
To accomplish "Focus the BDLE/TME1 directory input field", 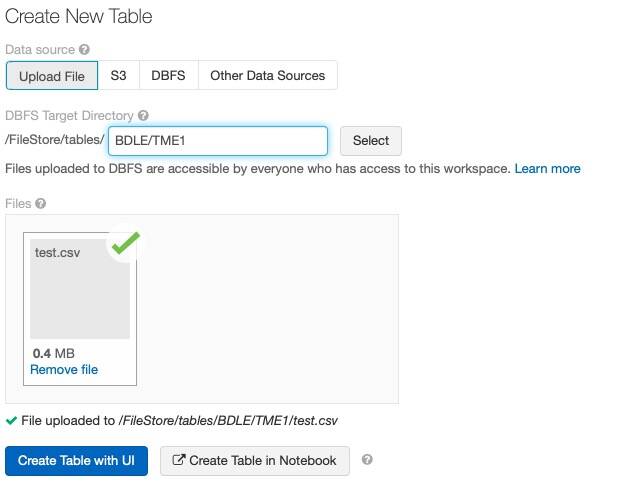I will coord(218,141).
